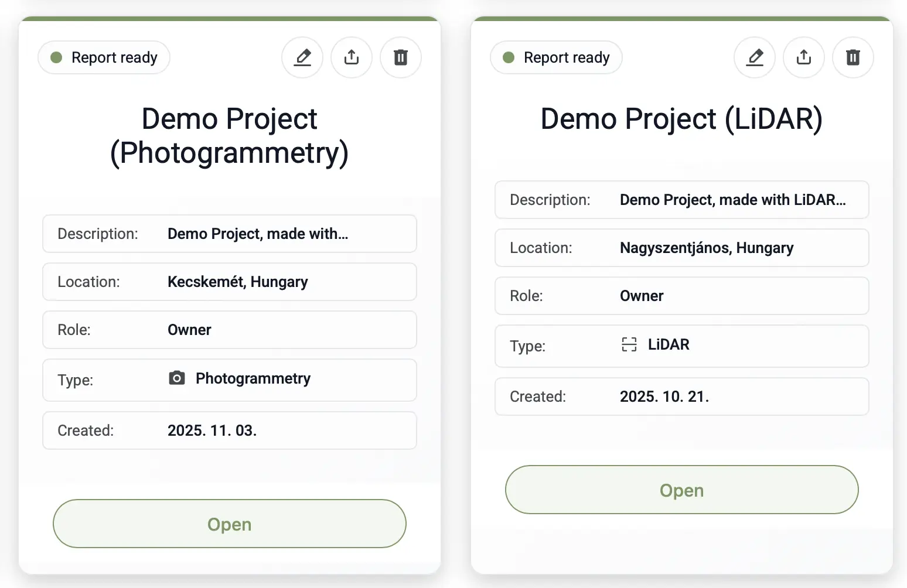Expand truncated description on LiDAR card
907x588 pixels.
click(732, 200)
